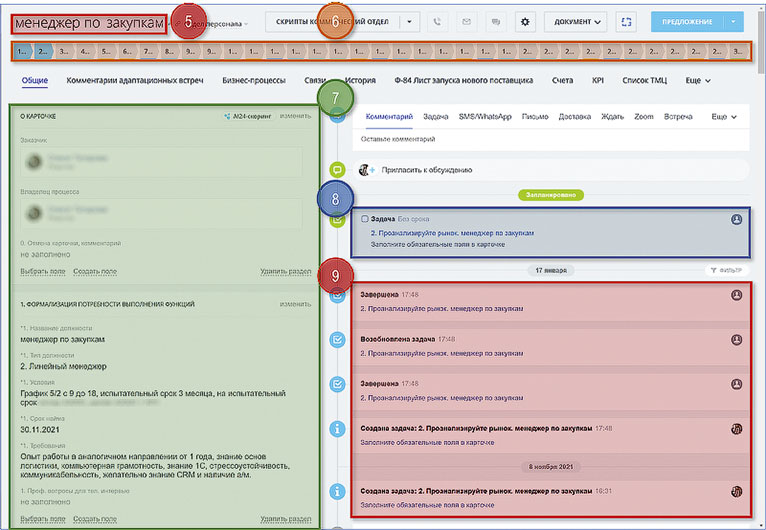Expand the arrow on the ПРЕДЛОЖЕНИЕ button

tap(733, 22)
